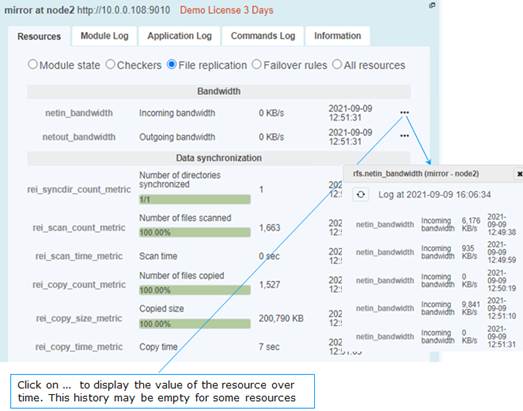
Task: Switch to the Application Log tab
Action: (x=179, y=36)
